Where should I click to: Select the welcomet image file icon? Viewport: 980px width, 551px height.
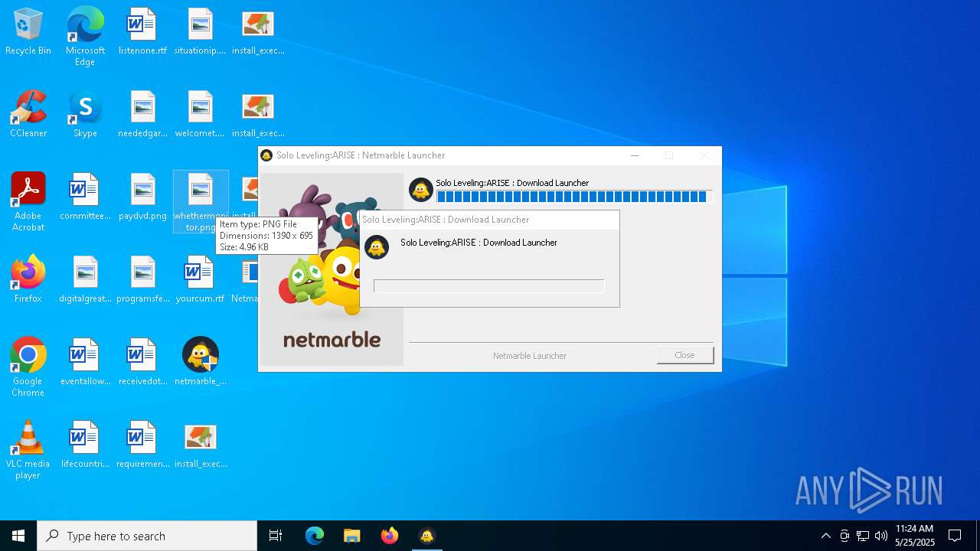[x=200, y=115]
